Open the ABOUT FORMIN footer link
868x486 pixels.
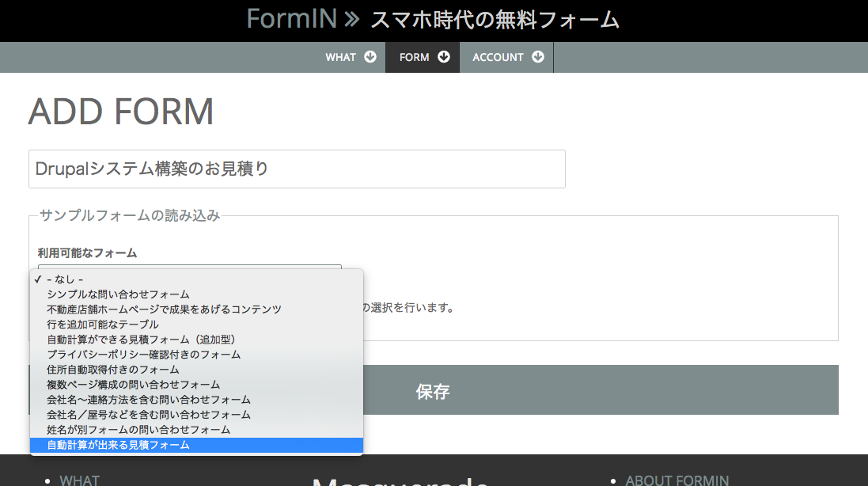click(677, 480)
